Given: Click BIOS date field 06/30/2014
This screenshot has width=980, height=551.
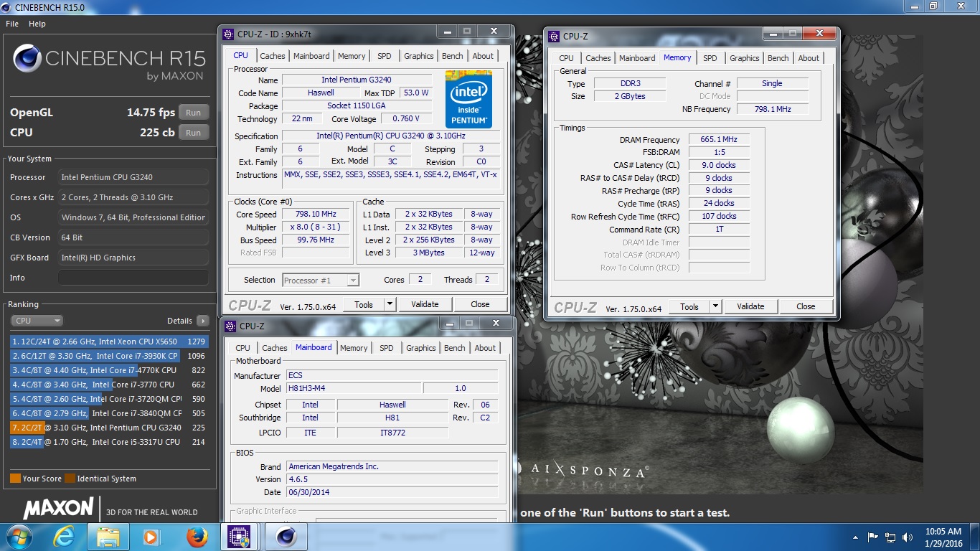Looking at the screenshot, I should 392,492.
